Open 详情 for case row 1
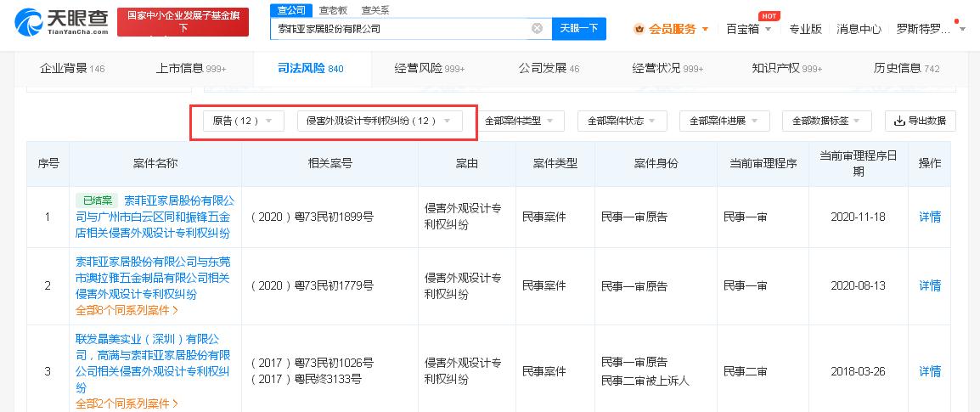This screenshot has width=980, height=412. pyautogui.click(x=929, y=217)
